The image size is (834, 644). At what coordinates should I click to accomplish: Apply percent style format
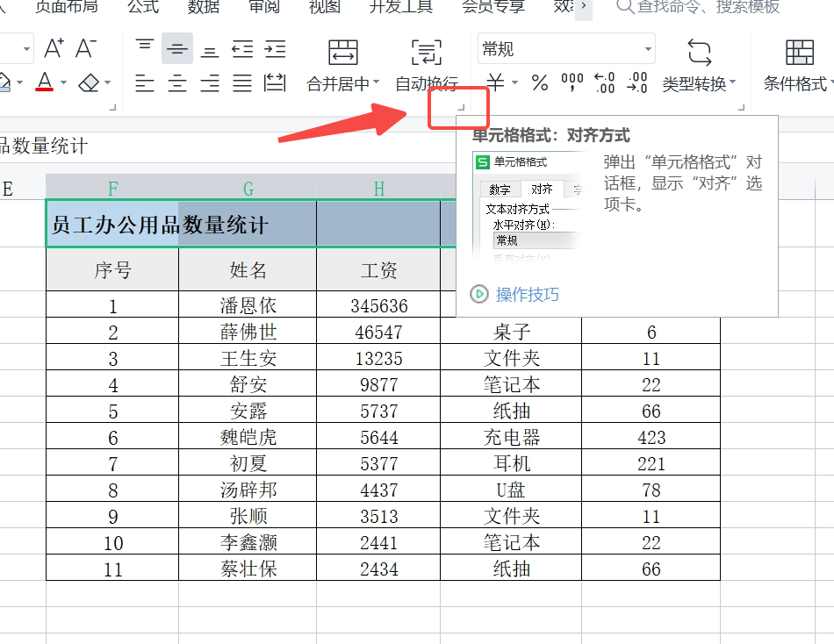click(x=540, y=82)
